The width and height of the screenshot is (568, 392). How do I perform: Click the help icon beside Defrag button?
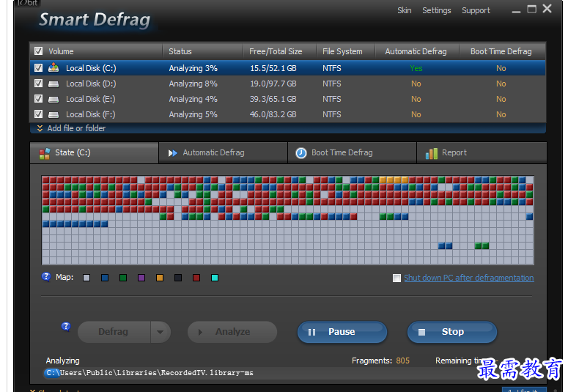(66, 327)
